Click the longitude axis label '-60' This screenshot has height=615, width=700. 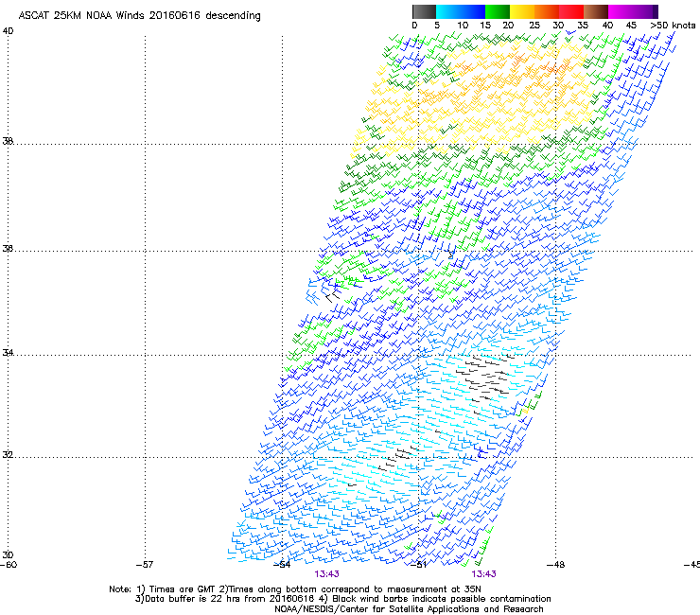9,565
